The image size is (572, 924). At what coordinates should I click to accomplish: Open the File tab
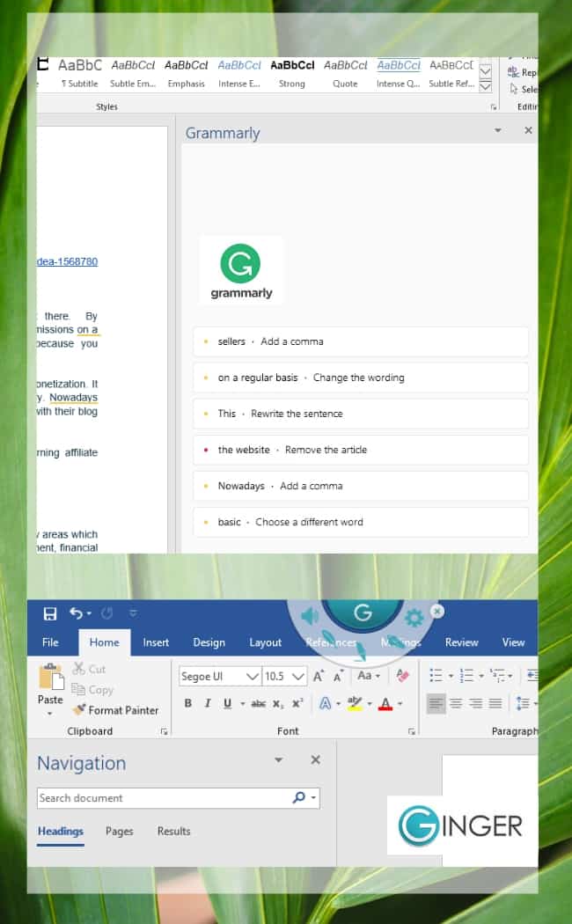coord(50,642)
